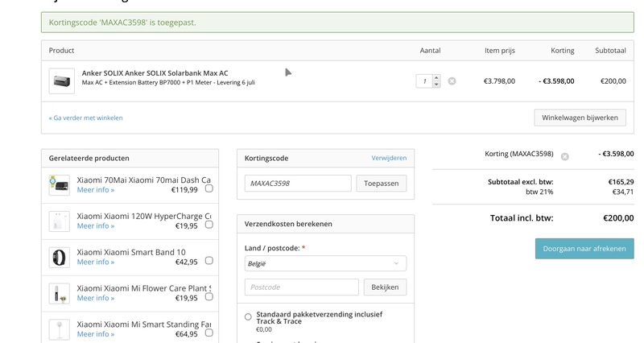Click the Korting column header
Viewport: 644px width, 343px height.
point(562,51)
